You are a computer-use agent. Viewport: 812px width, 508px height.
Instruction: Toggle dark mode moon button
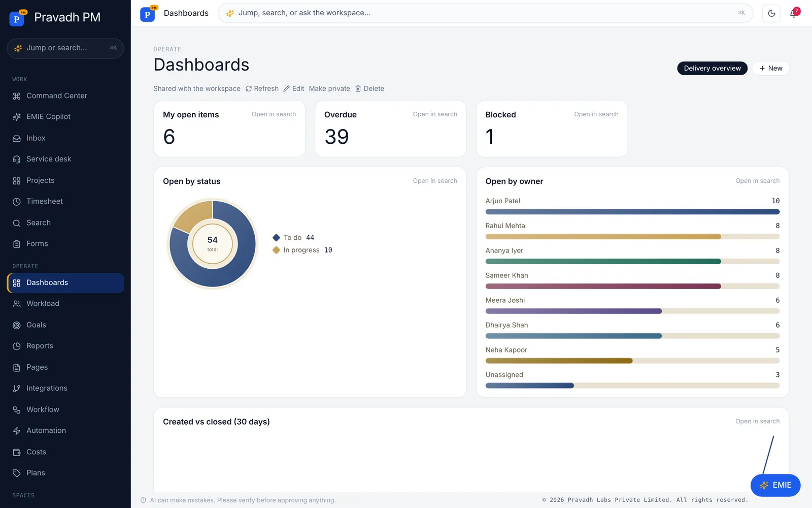point(771,13)
